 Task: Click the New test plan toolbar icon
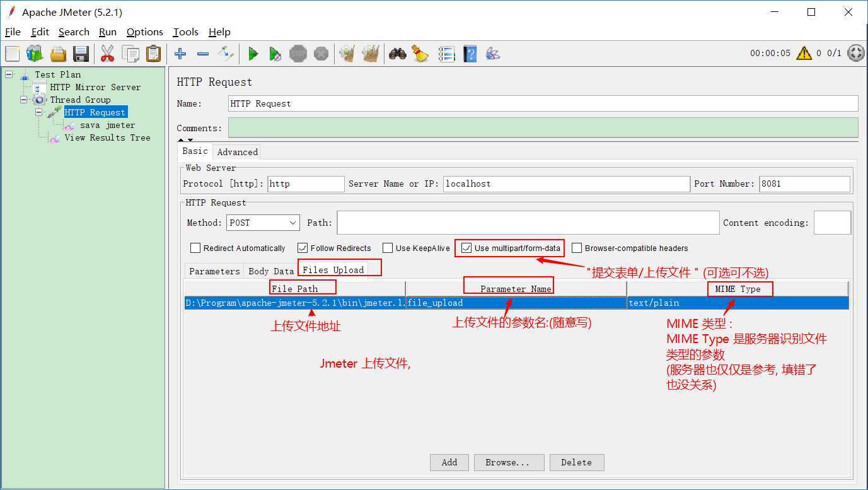(x=13, y=54)
